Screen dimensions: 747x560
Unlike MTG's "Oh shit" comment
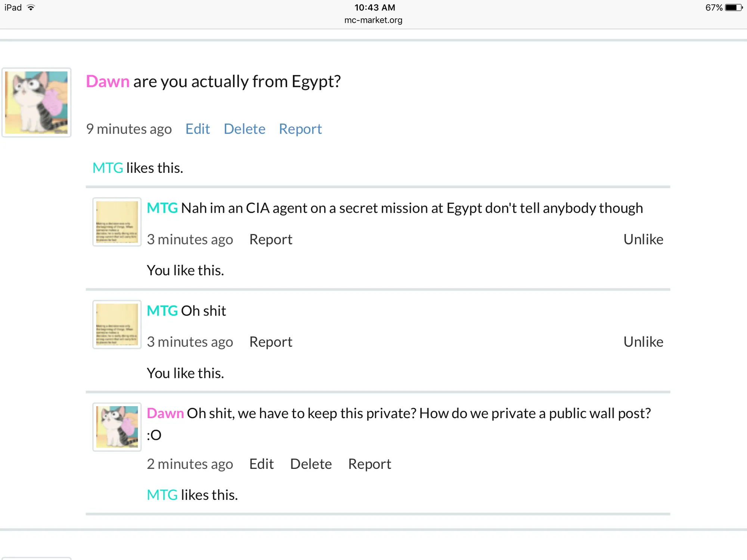coord(643,342)
